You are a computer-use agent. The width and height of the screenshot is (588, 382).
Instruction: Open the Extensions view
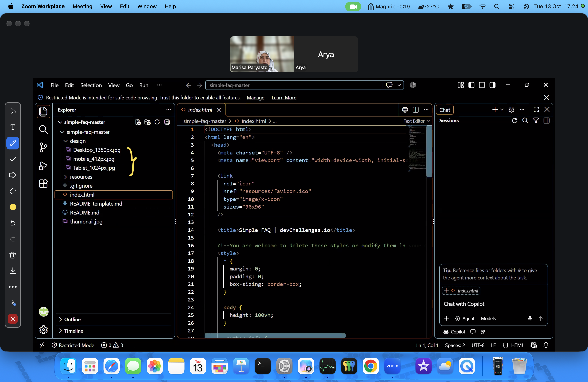pyautogui.click(x=43, y=183)
